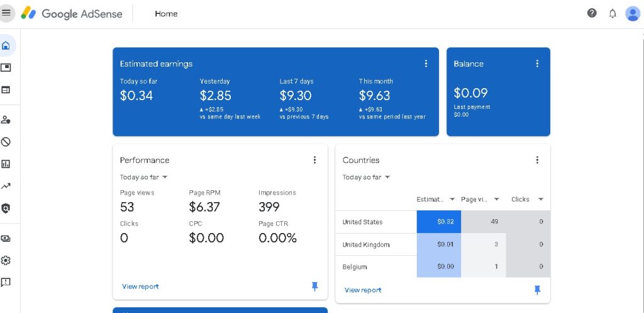Open account settings gear in sidebar
Image resolution: width=644 pixels, height=313 pixels.
coord(6,260)
